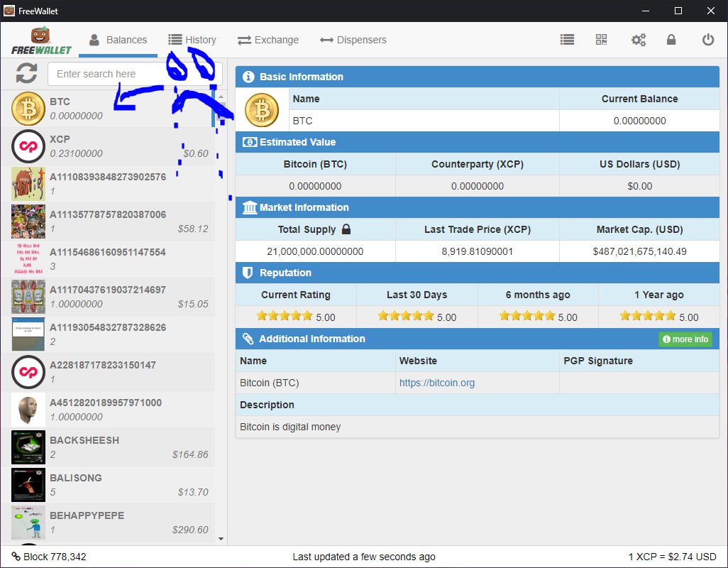Click the scroll down arrow of balances list
This screenshot has width=728, height=568.
pyautogui.click(x=221, y=539)
